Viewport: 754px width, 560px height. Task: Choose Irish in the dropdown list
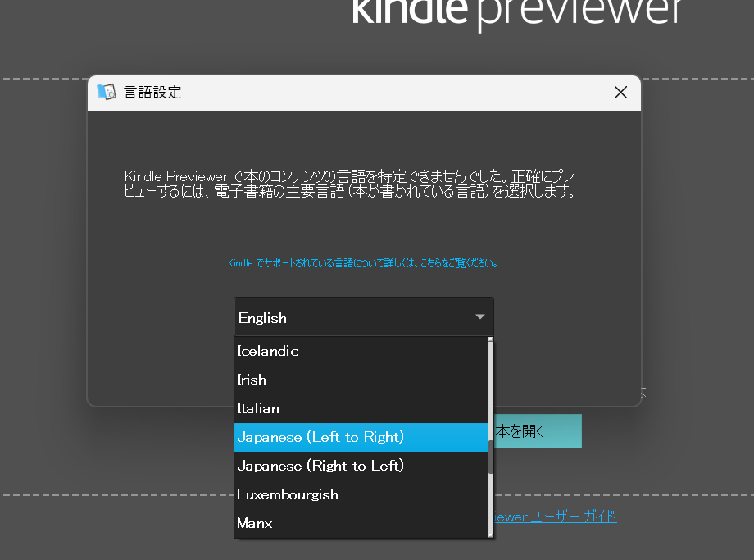click(x=361, y=380)
